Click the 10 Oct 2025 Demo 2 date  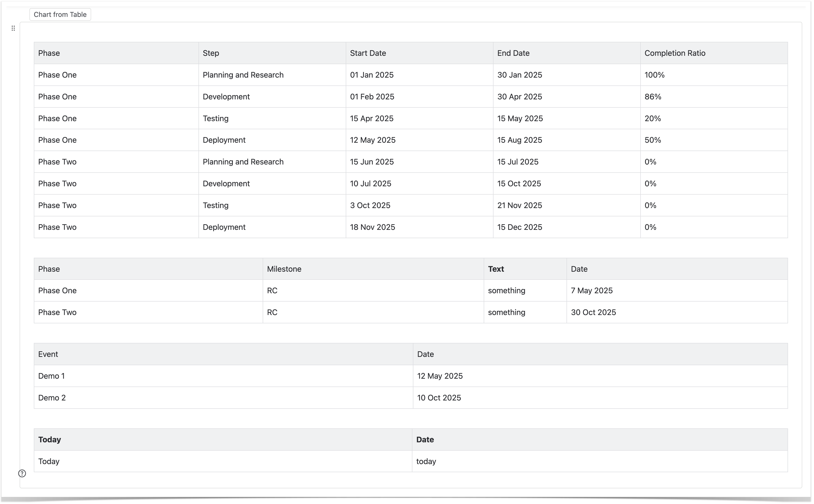(439, 398)
